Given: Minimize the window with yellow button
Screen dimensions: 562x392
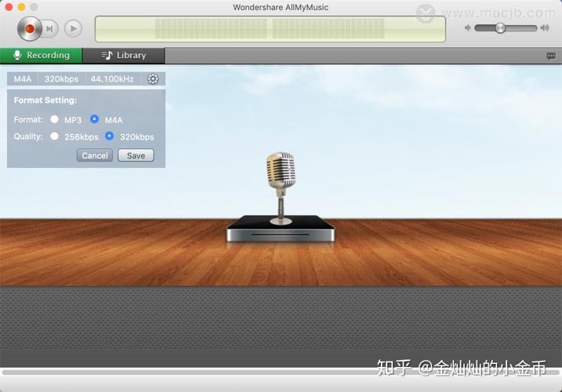Looking at the screenshot, I should [21, 7].
